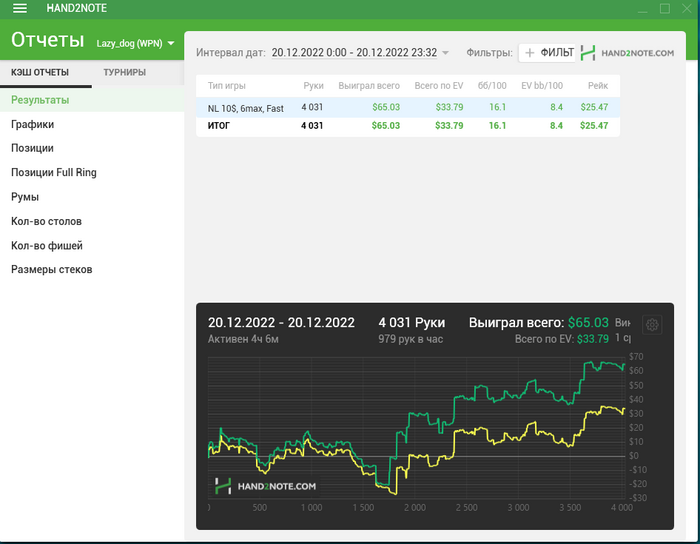Image resolution: width=700 pixels, height=544 pixels.
Task: Sort by the Рейк column header
Action: click(x=598, y=86)
